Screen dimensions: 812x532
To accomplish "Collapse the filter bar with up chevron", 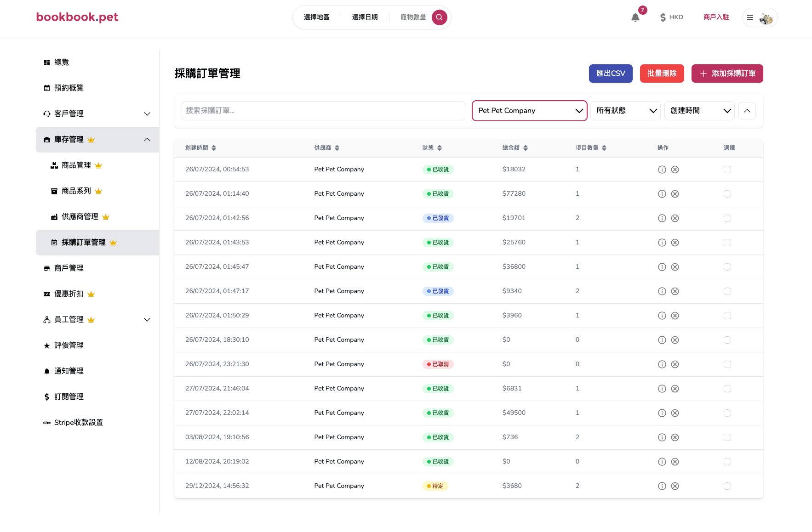I will pos(747,111).
